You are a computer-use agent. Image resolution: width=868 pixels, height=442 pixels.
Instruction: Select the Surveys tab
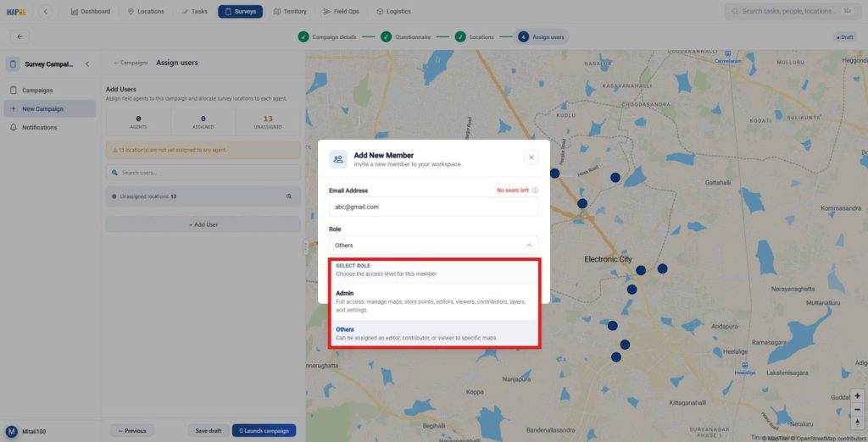point(240,11)
